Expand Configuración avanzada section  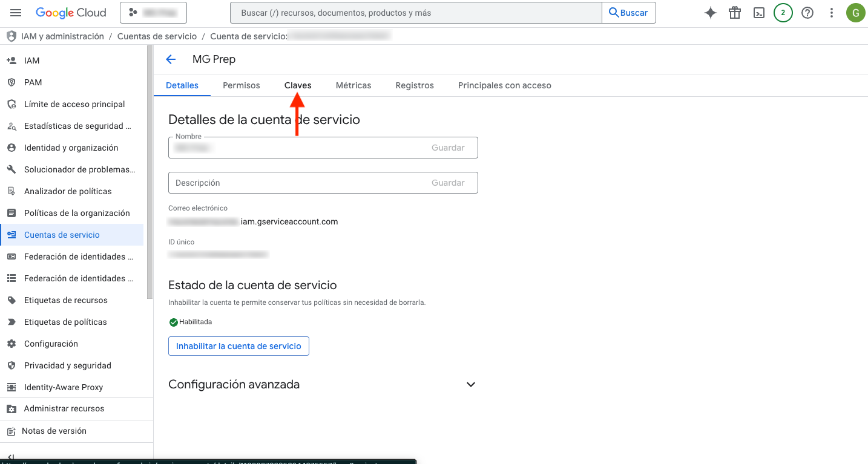[470, 385]
